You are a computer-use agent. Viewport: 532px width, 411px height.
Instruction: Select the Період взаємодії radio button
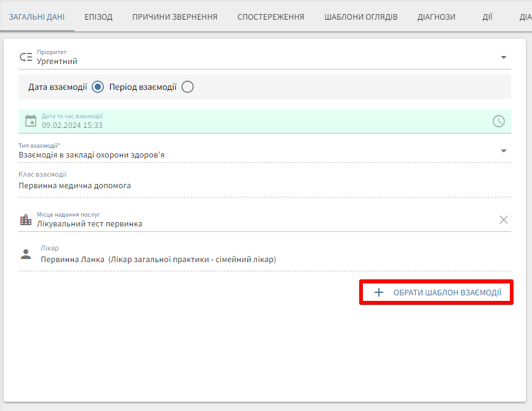pyautogui.click(x=188, y=87)
